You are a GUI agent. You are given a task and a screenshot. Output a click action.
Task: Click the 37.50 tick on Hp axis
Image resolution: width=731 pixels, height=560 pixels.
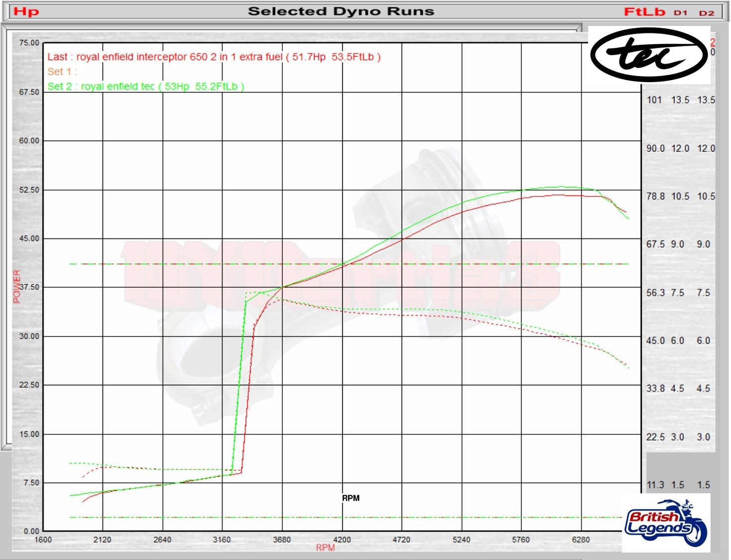[x=29, y=287]
